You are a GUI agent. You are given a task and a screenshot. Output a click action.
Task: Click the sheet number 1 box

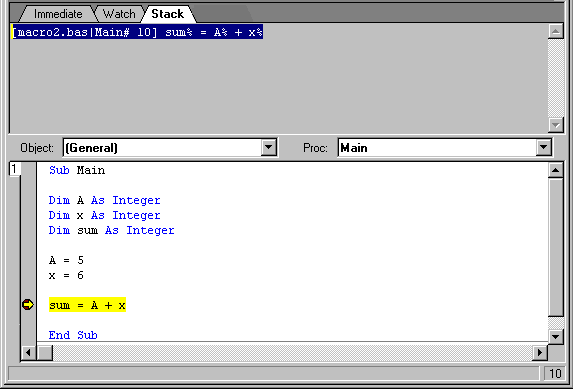coord(14,169)
